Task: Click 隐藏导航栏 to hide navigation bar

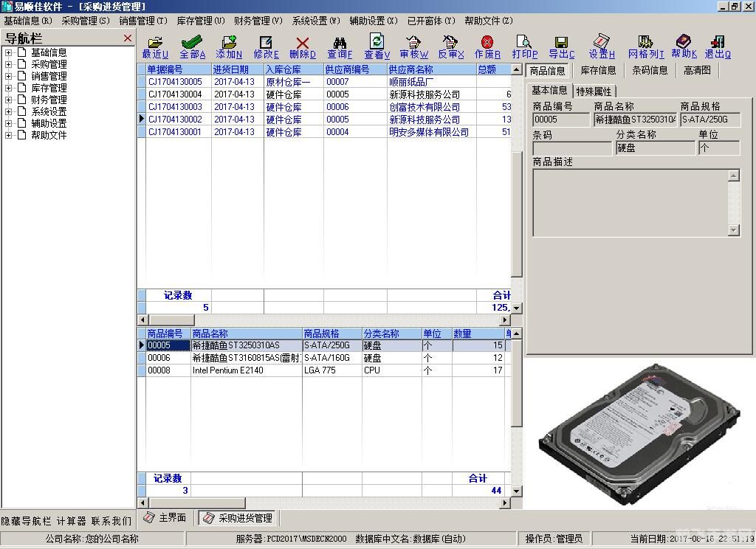Action: (x=24, y=519)
